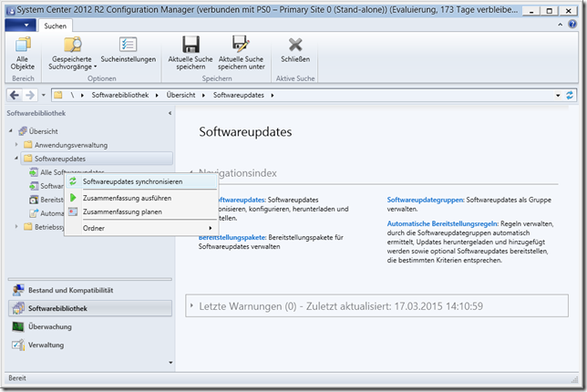The height and width of the screenshot is (392, 587).
Task: Go forward with the right arrow button
Action: click(x=29, y=95)
